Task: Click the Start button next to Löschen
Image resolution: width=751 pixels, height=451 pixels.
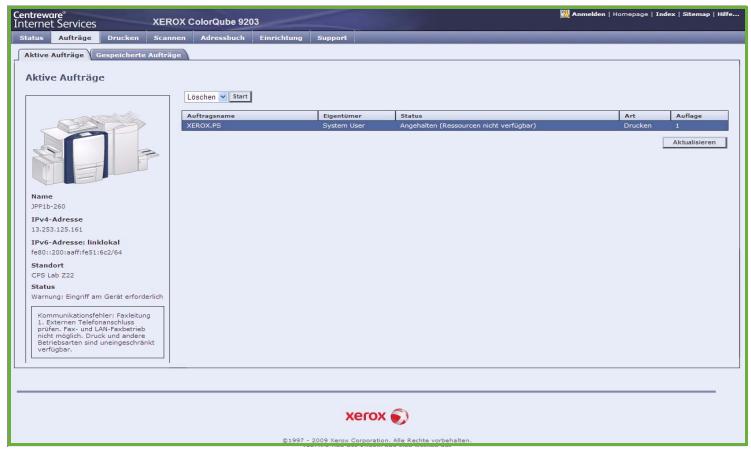Action: click(240, 96)
